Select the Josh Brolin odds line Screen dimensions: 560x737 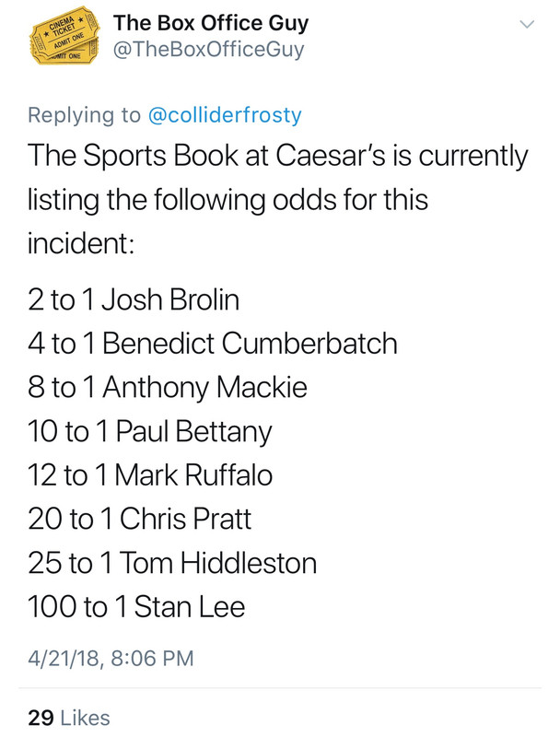[134, 299]
